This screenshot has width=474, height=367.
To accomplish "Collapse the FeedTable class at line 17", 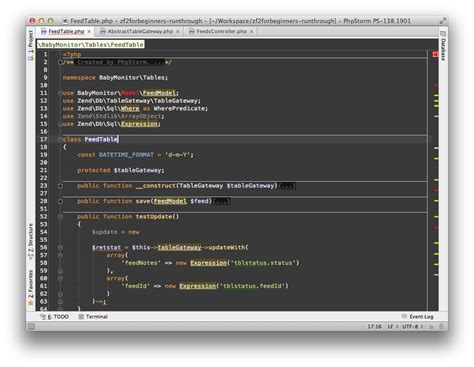I will click(60, 139).
